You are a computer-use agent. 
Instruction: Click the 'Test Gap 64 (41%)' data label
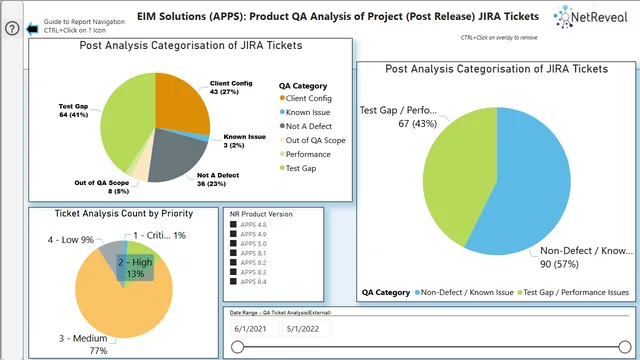coord(73,110)
